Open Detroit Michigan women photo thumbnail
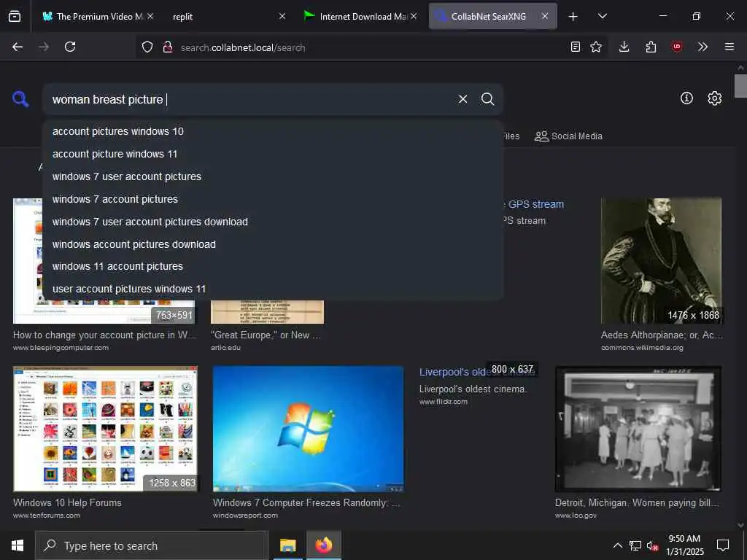The image size is (747, 560). tap(638, 429)
